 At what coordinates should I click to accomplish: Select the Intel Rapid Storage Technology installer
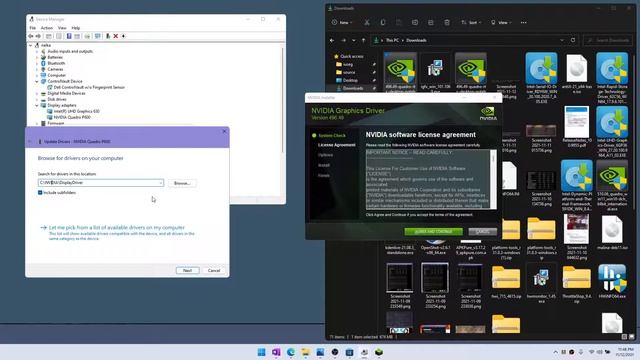click(x=612, y=78)
